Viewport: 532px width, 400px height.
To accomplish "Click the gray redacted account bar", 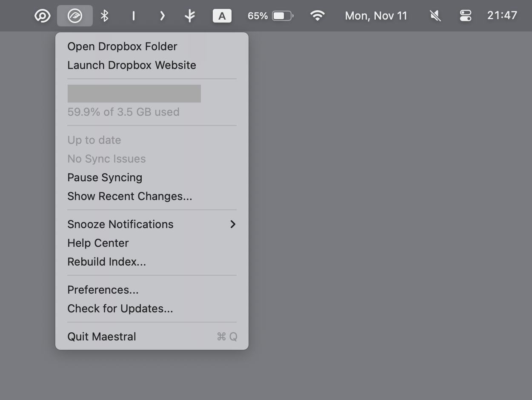I will 134,94.
